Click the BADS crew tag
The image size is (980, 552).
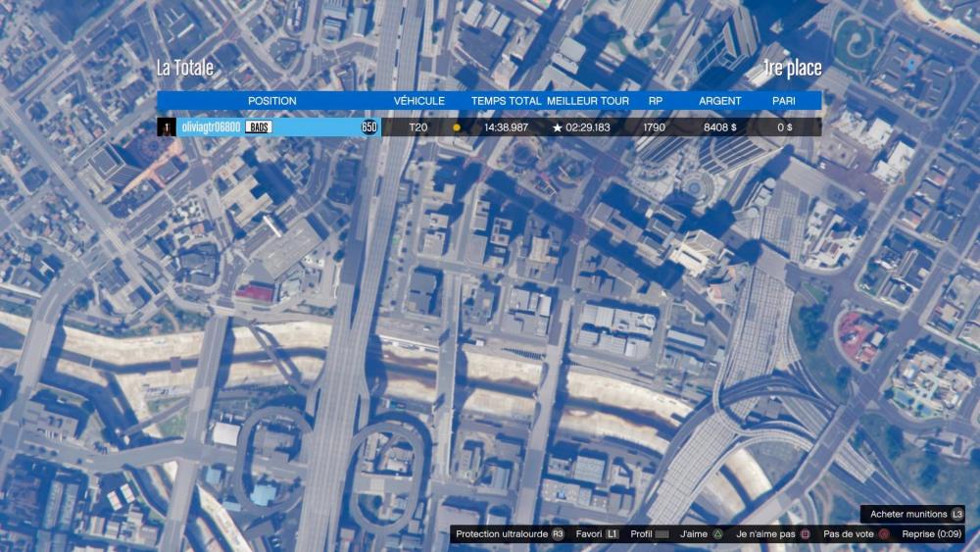point(259,127)
